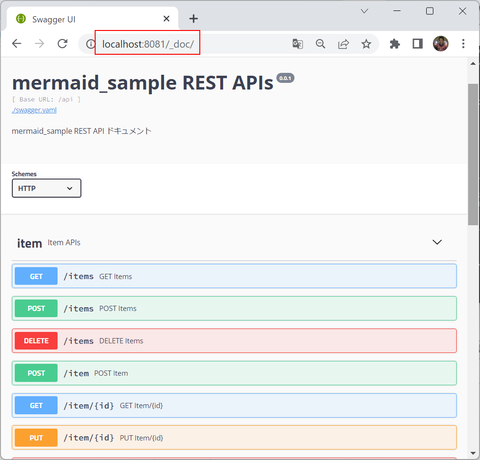This screenshot has height=460, width=480.
Task: Close the Swagger UI tab
Action: [x=166, y=19]
